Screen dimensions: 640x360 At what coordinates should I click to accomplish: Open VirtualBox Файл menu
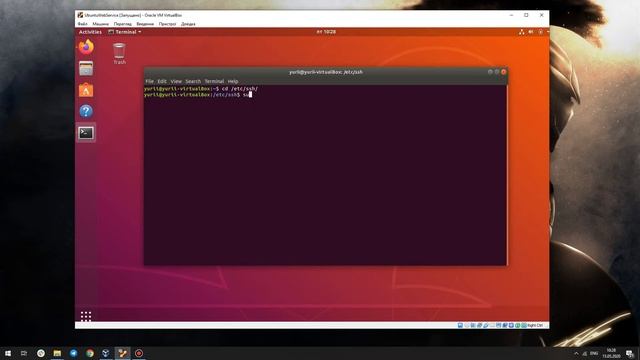click(x=82, y=24)
